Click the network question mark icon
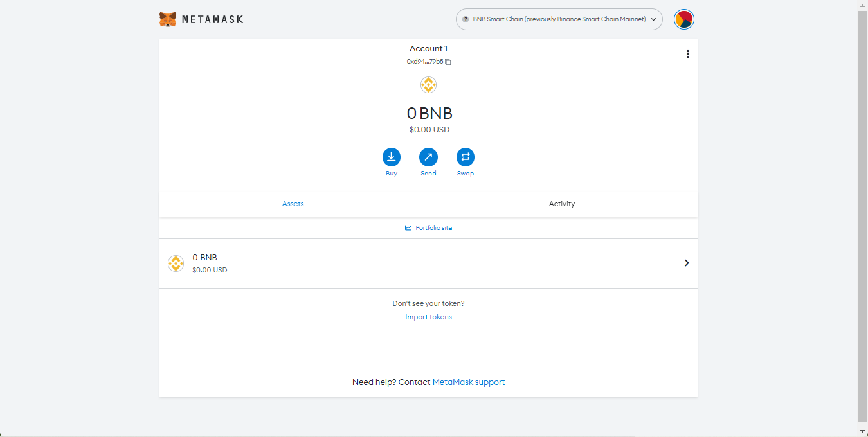Viewport: 868px width, 437px height. tap(466, 19)
